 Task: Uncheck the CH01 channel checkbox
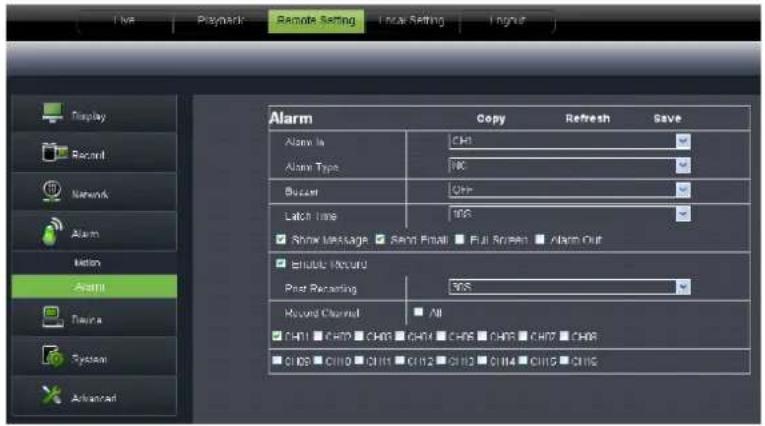click(x=277, y=336)
